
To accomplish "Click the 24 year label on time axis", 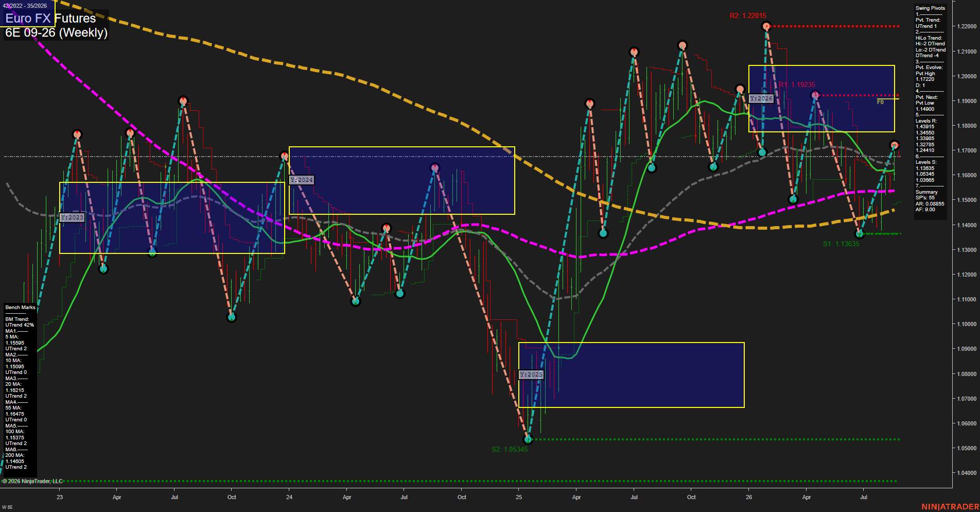I will (x=289, y=497).
